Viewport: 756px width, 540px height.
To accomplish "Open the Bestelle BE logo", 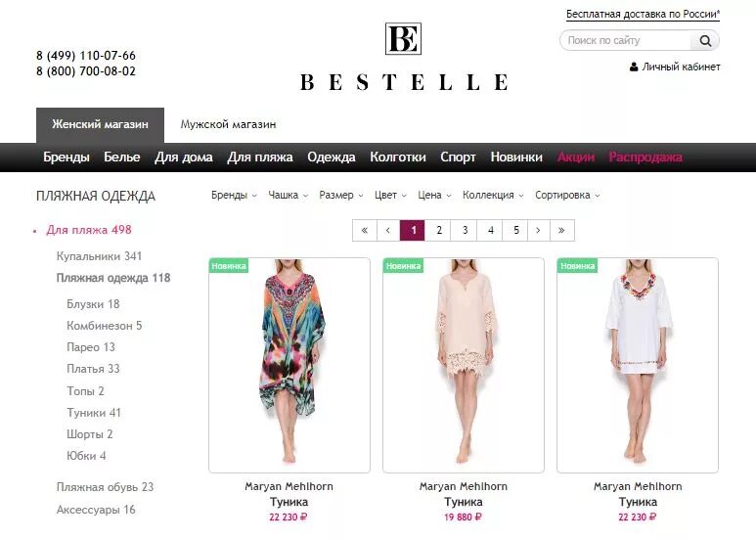I will [x=403, y=38].
